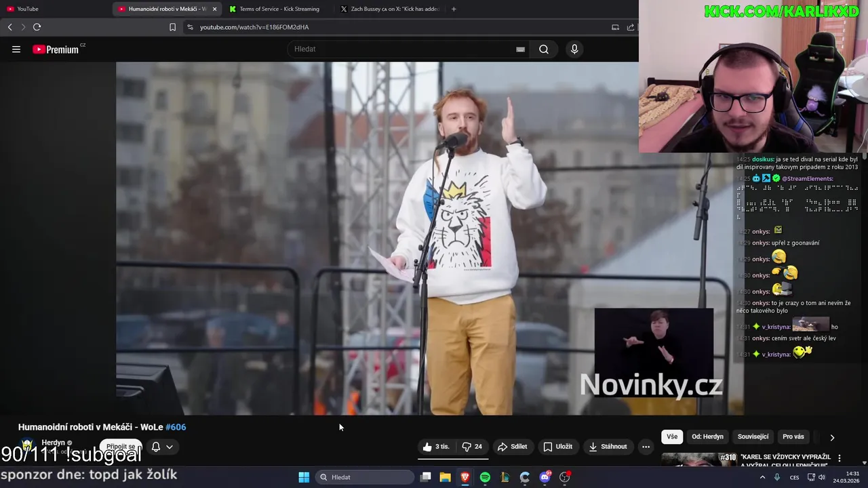This screenshot has height=488, width=868.
Task: Open more actions three-dot menu
Action: pos(646,447)
